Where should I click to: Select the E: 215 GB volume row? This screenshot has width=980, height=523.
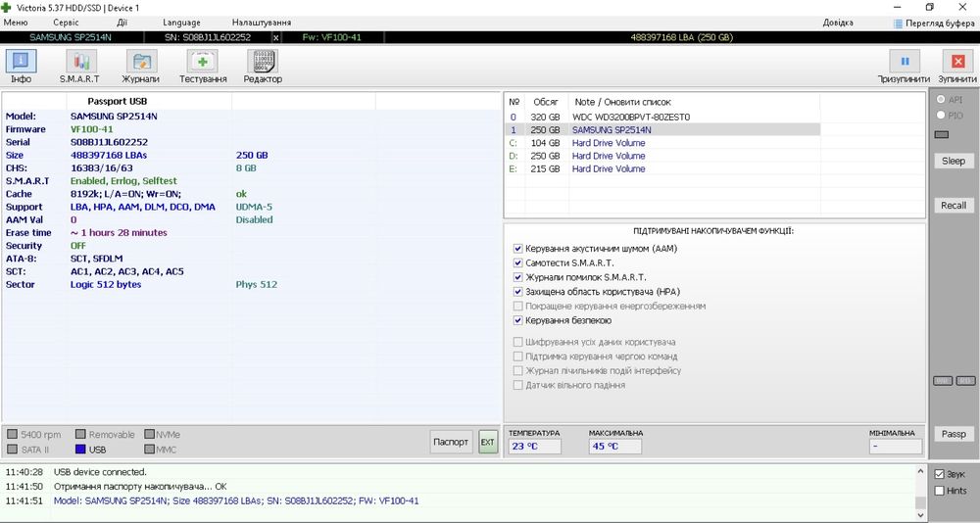(662, 168)
